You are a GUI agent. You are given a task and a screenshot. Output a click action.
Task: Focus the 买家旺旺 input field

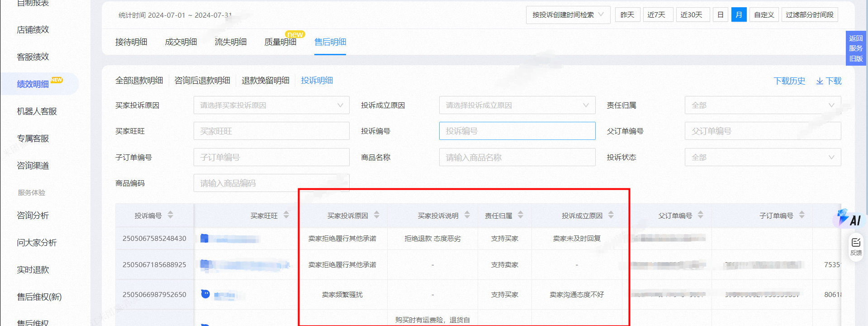click(x=271, y=131)
